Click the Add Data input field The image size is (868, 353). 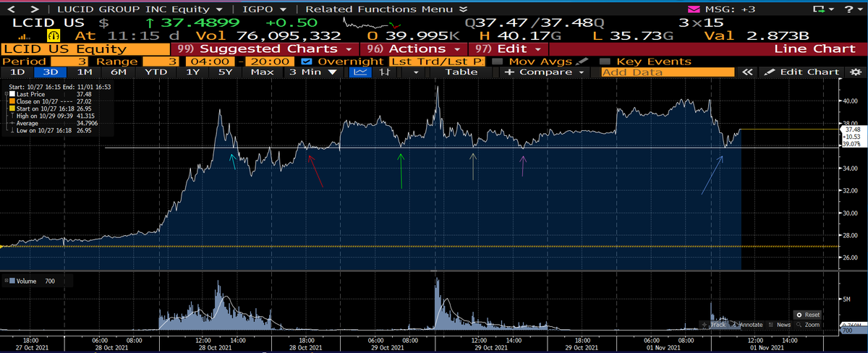click(669, 72)
